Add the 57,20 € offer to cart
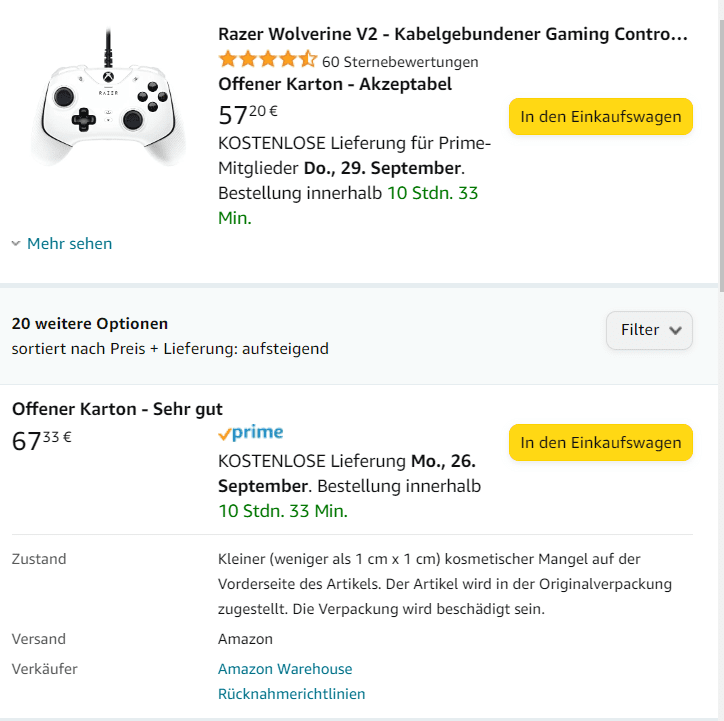 tap(600, 116)
